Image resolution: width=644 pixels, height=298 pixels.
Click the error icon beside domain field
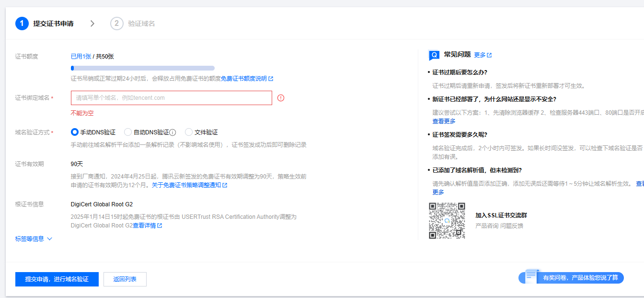click(281, 98)
